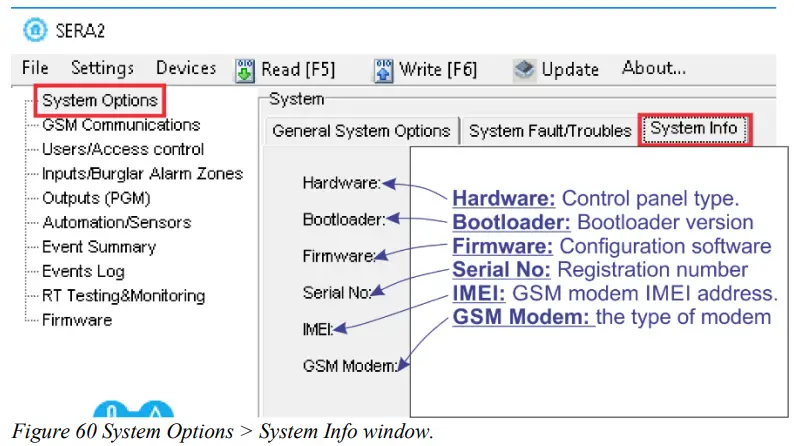This screenshot has height=446, width=794.
Task: Select GSM Communications in the tree
Action: (x=121, y=125)
